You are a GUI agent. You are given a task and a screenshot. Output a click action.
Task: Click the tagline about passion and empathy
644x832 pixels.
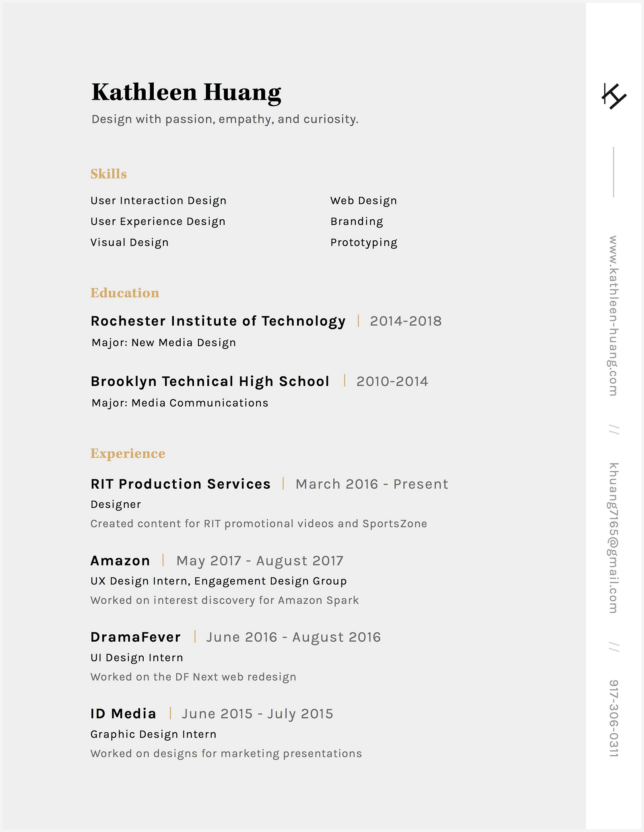pos(225,119)
